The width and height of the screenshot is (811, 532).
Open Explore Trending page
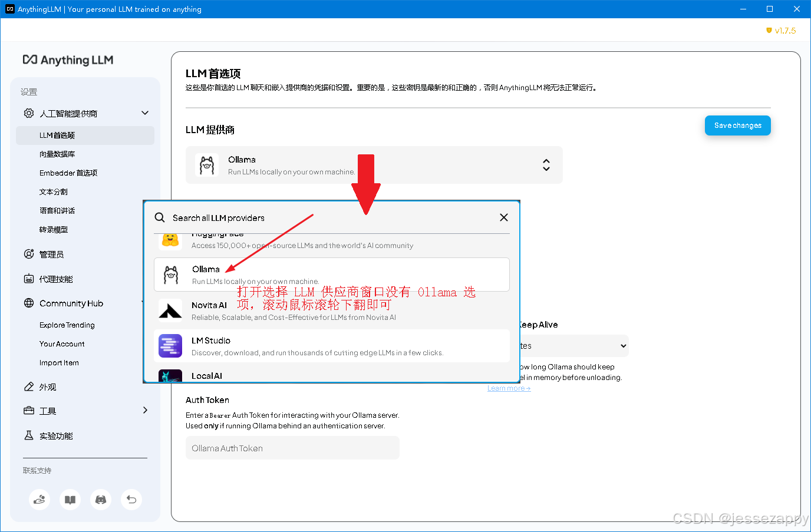tap(67, 325)
